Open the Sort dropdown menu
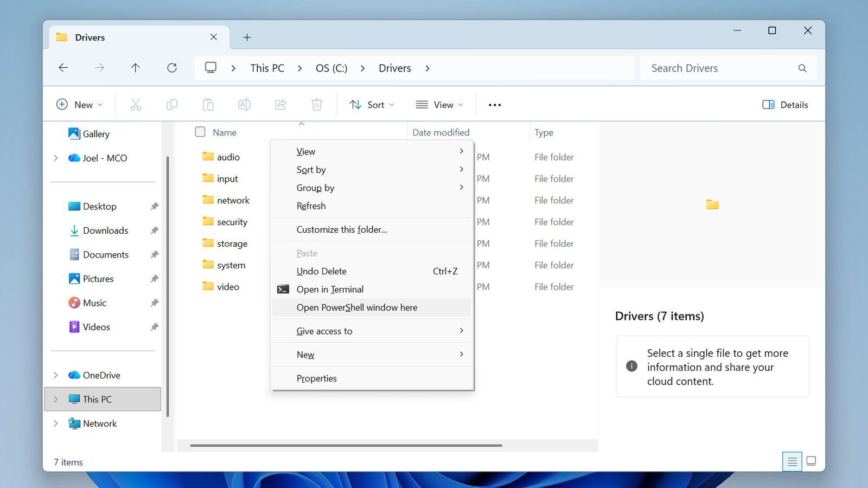The image size is (868, 488). pyautogui.click(x=371, y=104)
